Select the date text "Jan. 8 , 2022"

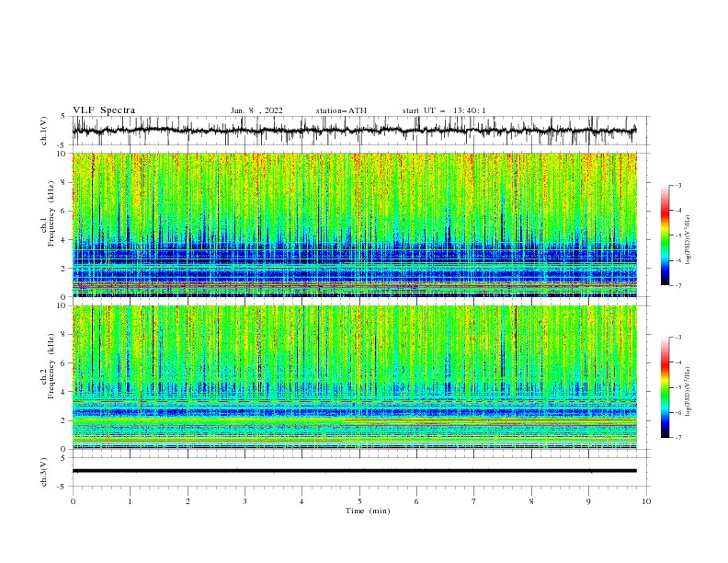coord(256,110)
